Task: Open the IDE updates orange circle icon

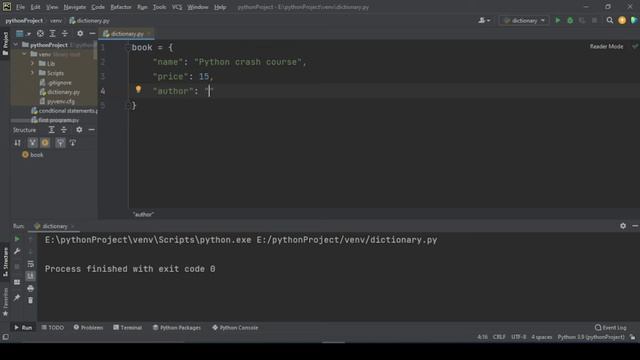Action: [x=622, y=20]
